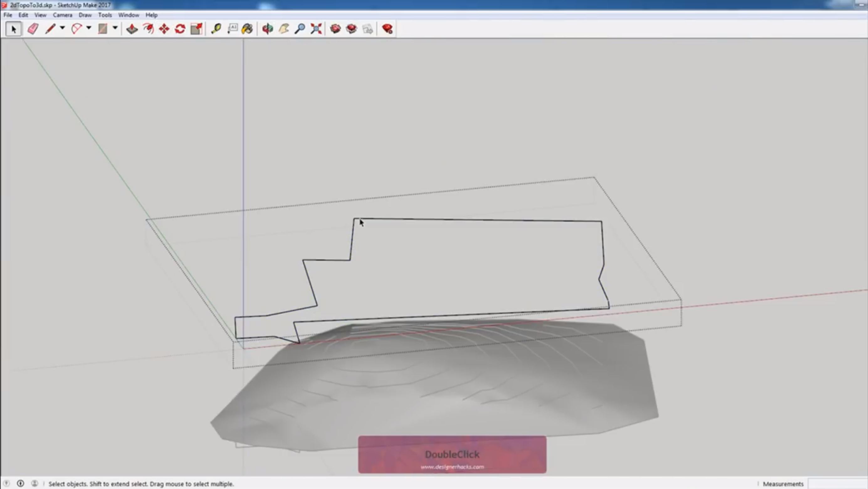Open the Camera menu
The width and height of the screenshot is (868, 489).
click(63, 15)
